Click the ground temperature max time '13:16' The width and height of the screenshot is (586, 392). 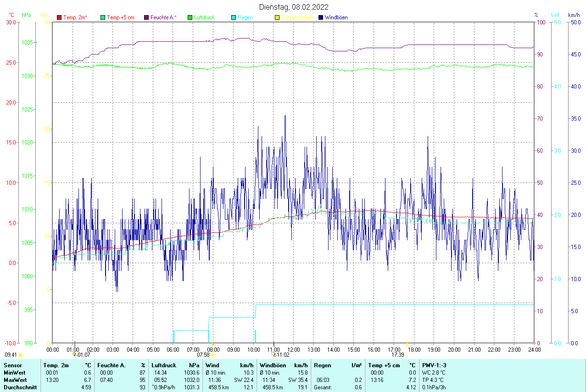click(x=377, y=380)
